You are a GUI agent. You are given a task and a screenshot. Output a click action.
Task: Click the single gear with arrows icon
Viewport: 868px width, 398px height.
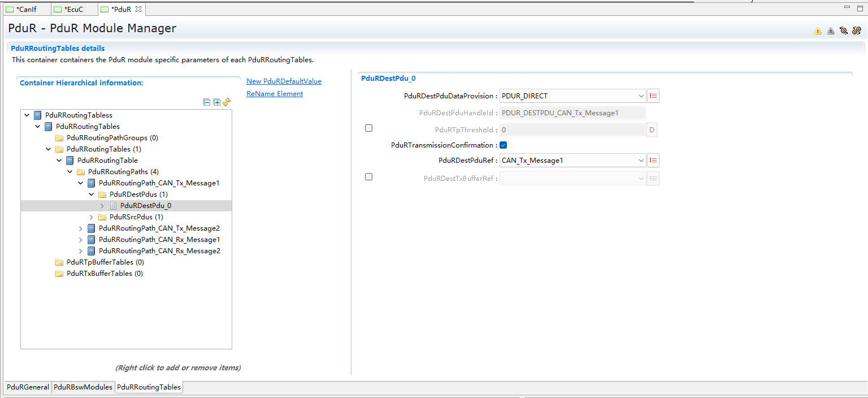click(844, 31)
